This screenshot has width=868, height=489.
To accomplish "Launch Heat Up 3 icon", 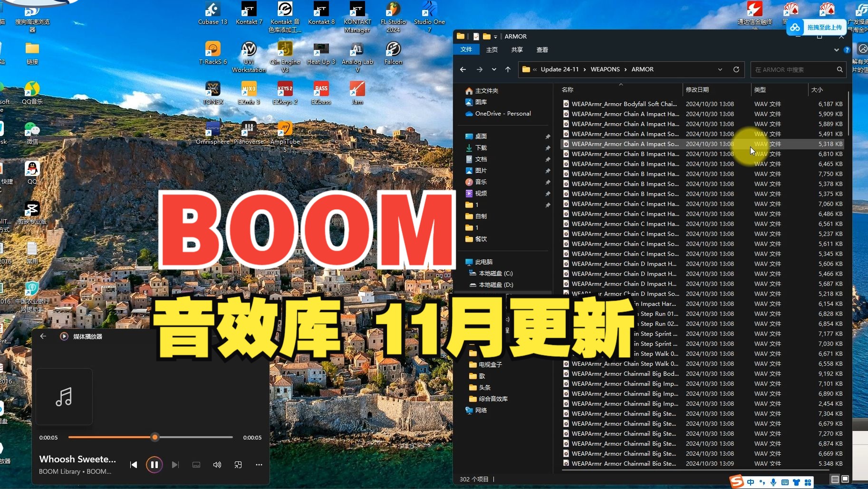I will [321, 53].
